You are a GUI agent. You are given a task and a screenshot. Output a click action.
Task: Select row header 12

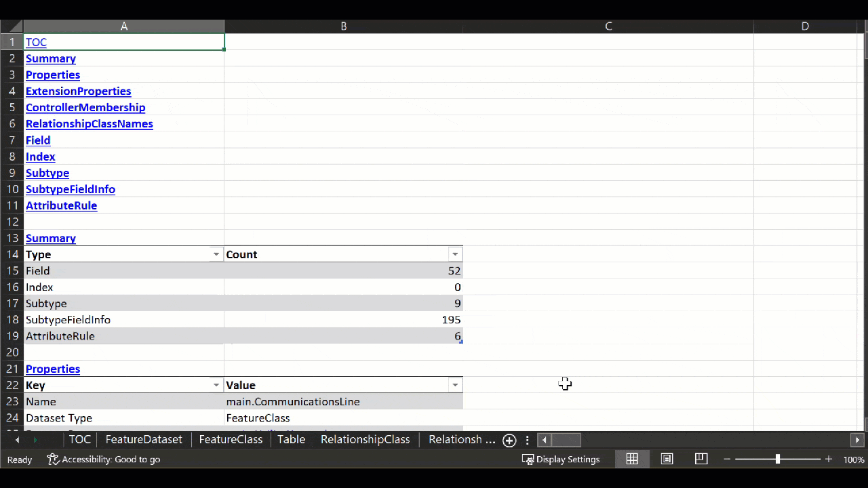click(12, 222)
